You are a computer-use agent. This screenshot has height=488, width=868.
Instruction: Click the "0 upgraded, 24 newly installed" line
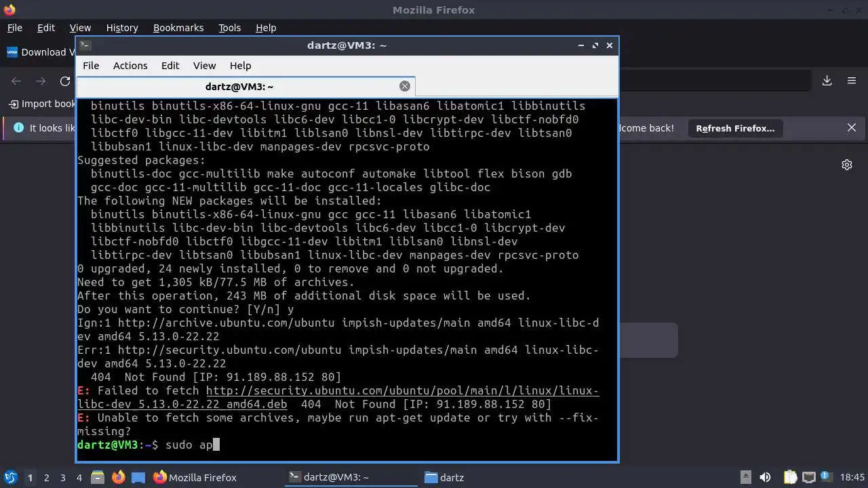pos(290,269)
